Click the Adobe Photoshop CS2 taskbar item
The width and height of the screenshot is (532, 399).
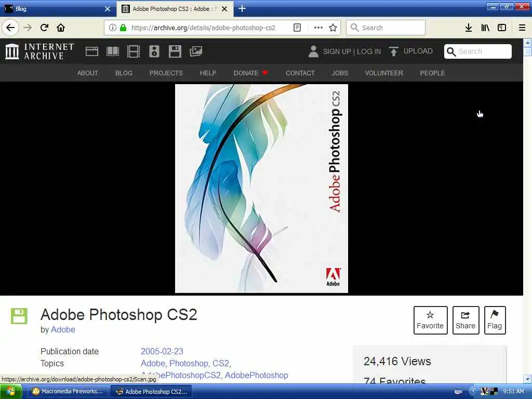click(152, 392)
